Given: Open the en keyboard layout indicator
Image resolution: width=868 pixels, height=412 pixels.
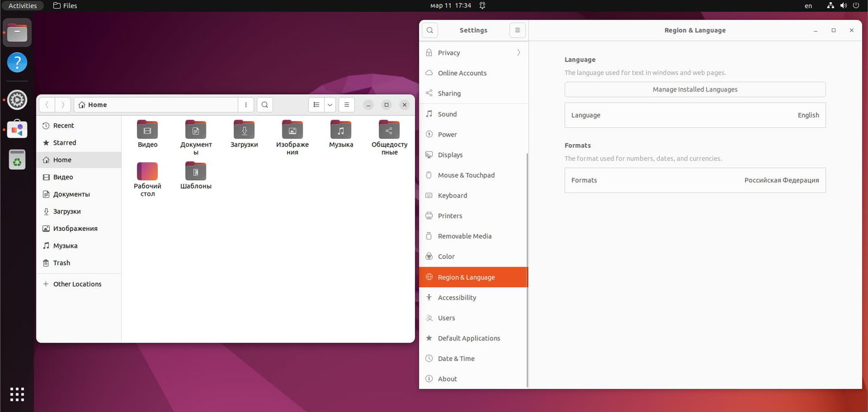Looking at the screenshot, I should click(x=808, y=6).
